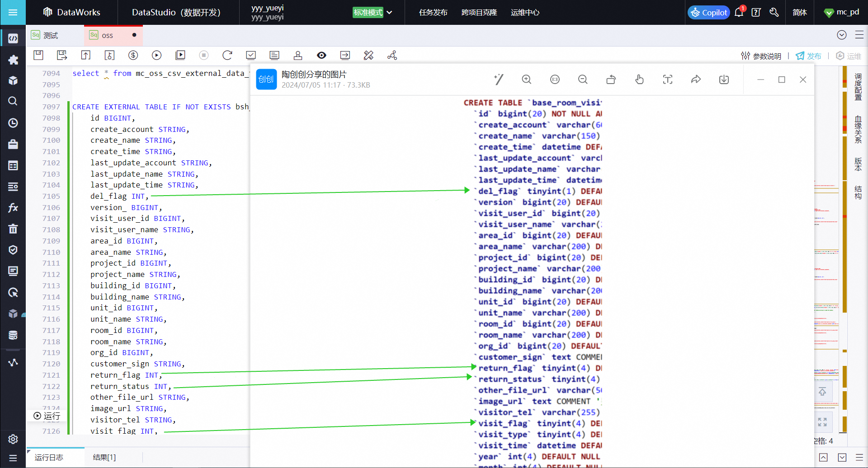The image size is (868, 468).
Task: Show image at original 1:1 size
Action: point(555,80)
